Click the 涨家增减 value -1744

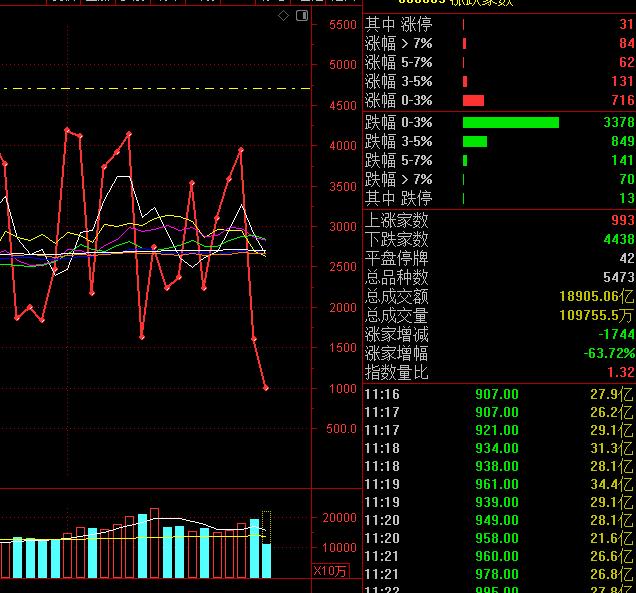[x=617, y=334]
